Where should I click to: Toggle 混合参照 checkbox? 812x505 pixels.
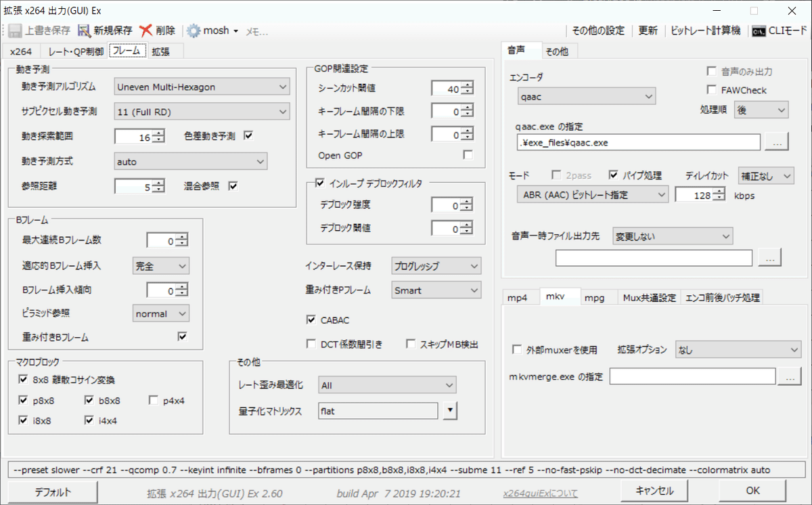coord(233,186)
